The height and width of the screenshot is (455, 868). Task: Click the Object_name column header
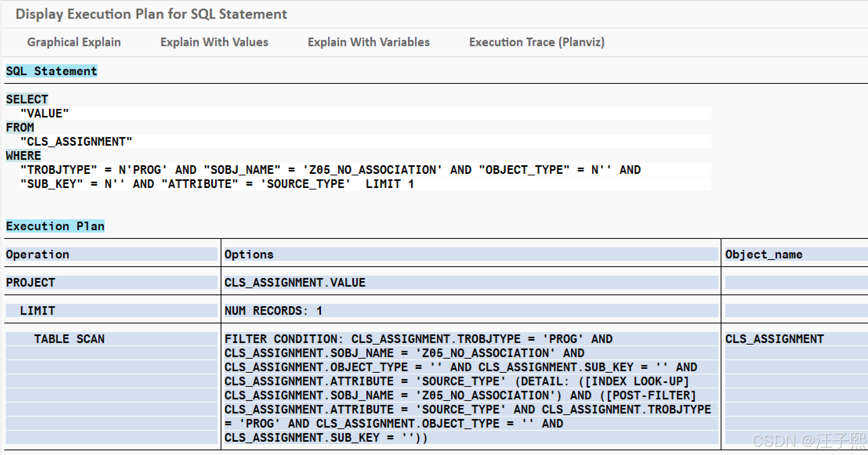[763, 255]
